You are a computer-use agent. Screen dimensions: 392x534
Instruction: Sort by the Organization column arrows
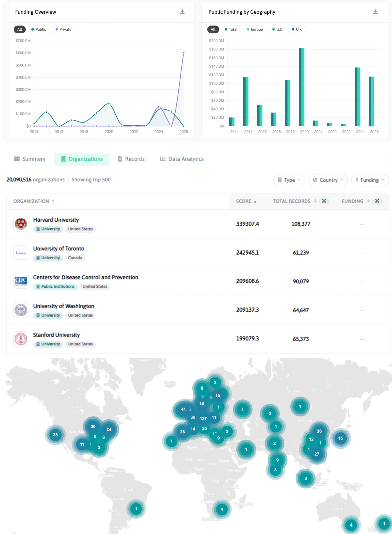pyautogui.click(x=53, y=201)
